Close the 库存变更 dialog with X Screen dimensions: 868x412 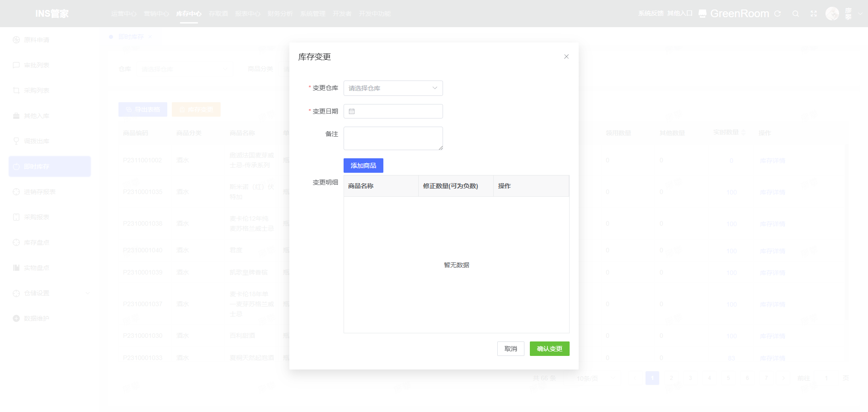[566, 57]
